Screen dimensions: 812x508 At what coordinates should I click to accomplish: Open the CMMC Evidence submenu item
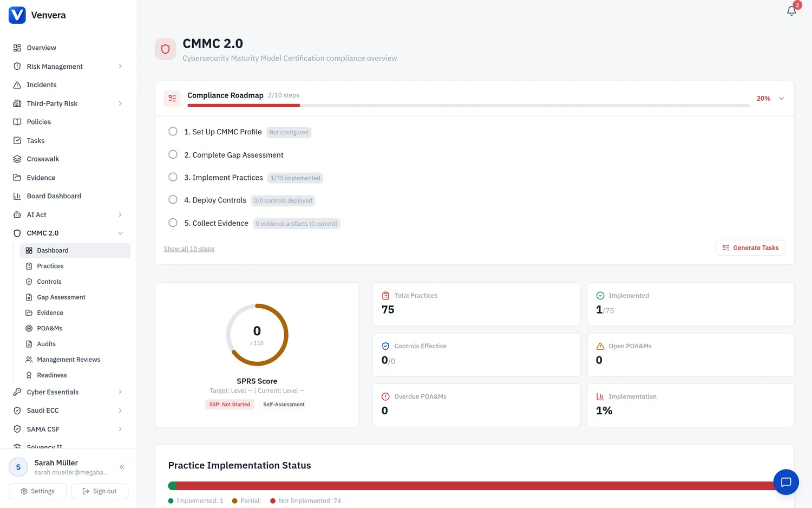tap(75, 313)
